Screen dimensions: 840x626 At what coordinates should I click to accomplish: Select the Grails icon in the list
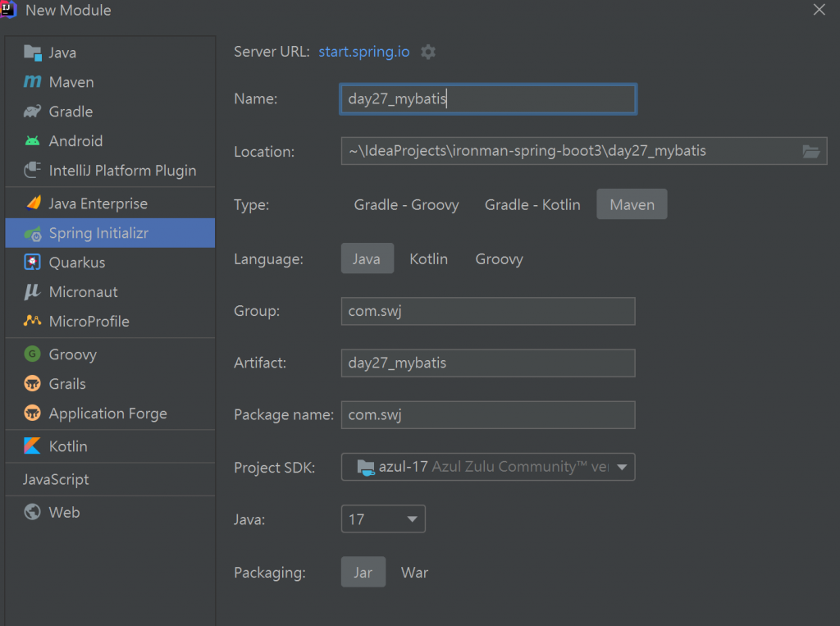pyautogui.click(x=33, y=384)
